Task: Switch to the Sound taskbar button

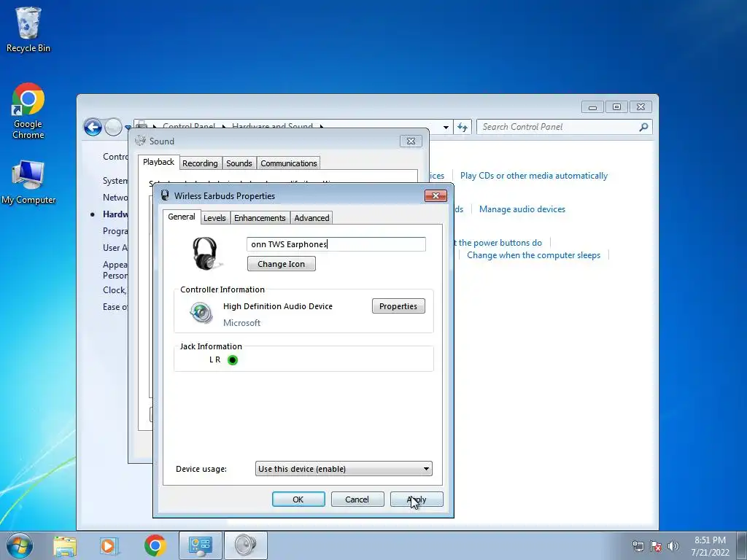Action: click(245, 545)
